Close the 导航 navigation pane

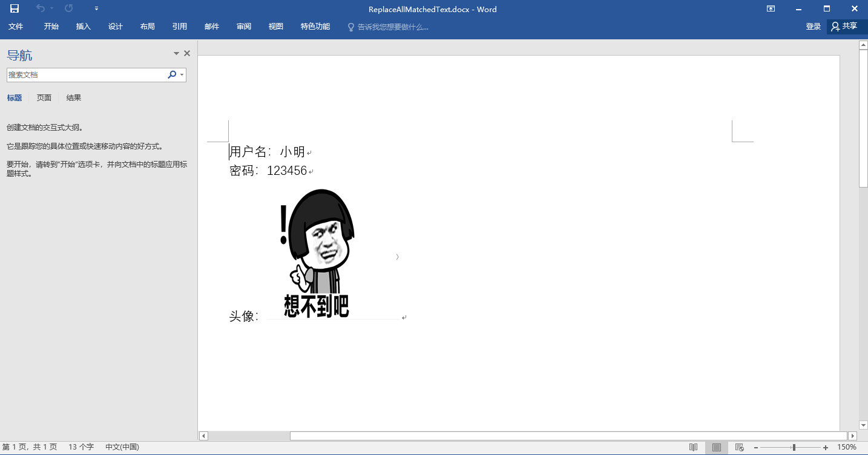(186, 53)
